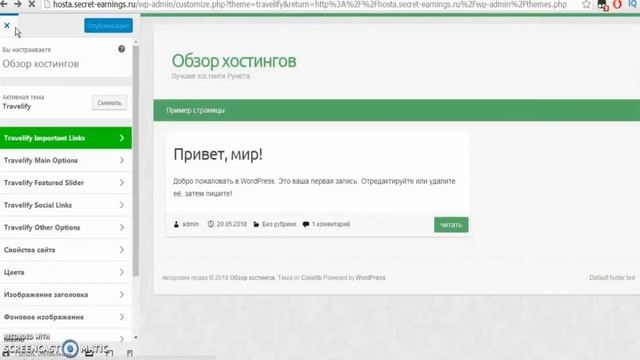Click Обзор хостингов link in the footer
640x360 pixels.
click(252, 278)
